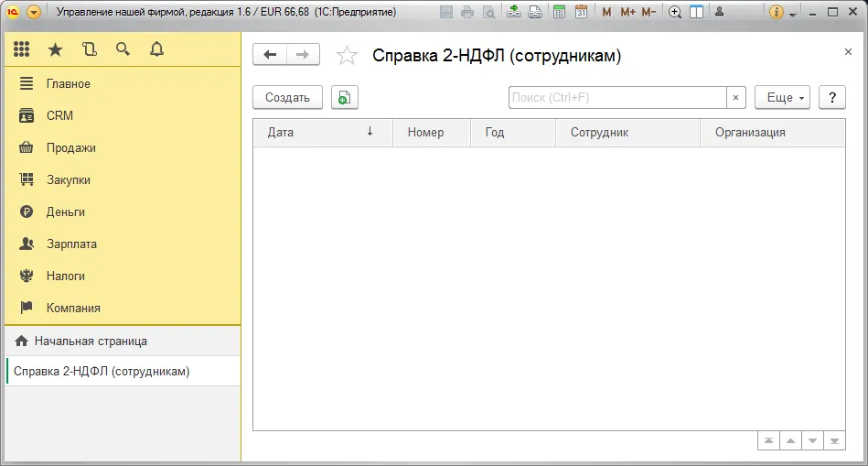
Task: Open favorites star in sidebar toolbar
Action: point(55,49)
